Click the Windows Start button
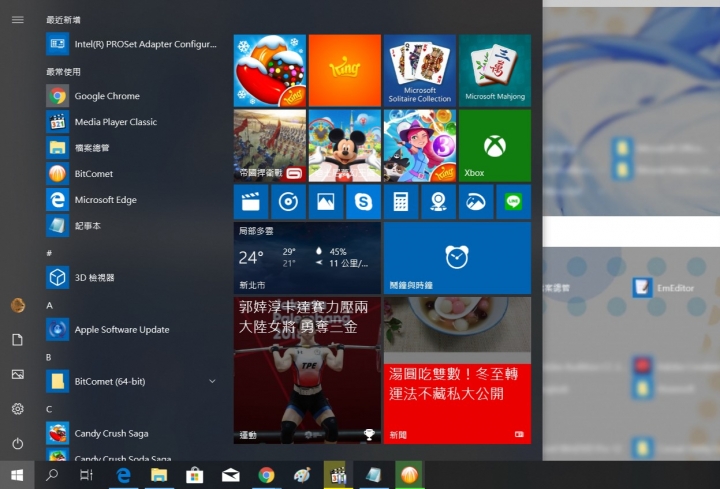The image size is (720, 489). pos(17,475)
